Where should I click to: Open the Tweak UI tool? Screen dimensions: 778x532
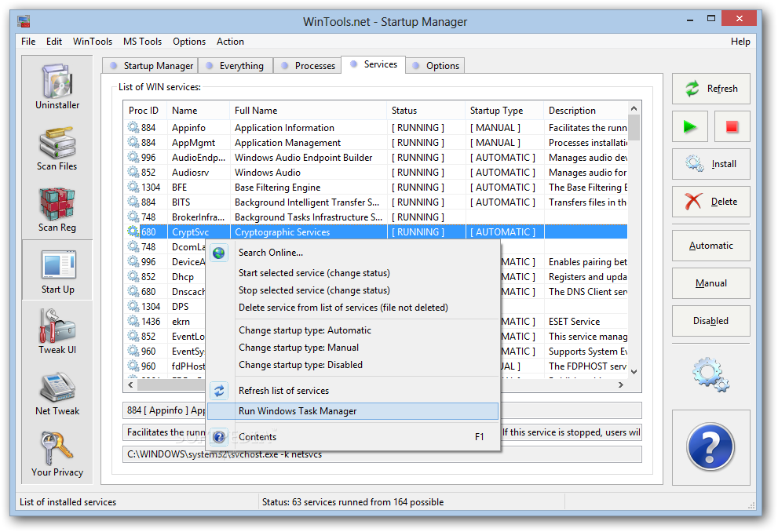57,332
